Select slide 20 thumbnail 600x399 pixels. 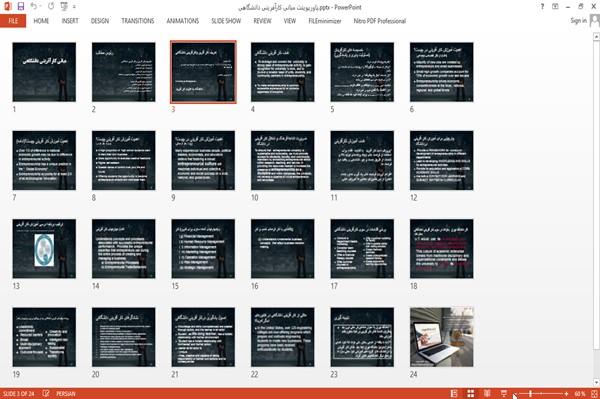124,337
